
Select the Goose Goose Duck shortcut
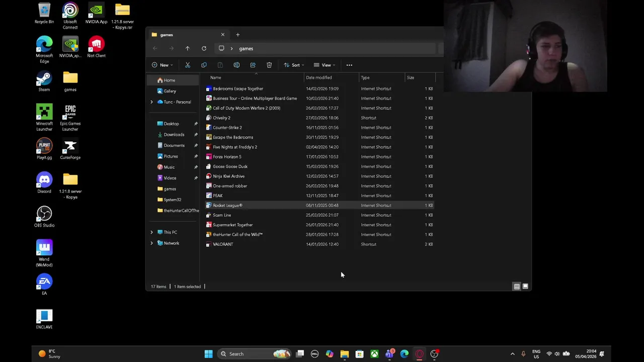(x=319, y=166)
